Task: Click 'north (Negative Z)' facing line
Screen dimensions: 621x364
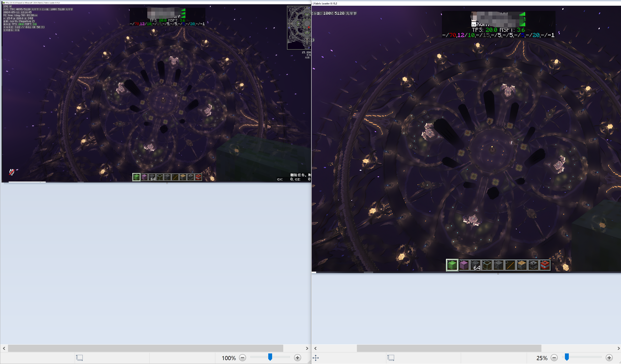Action: click(19, 21)
